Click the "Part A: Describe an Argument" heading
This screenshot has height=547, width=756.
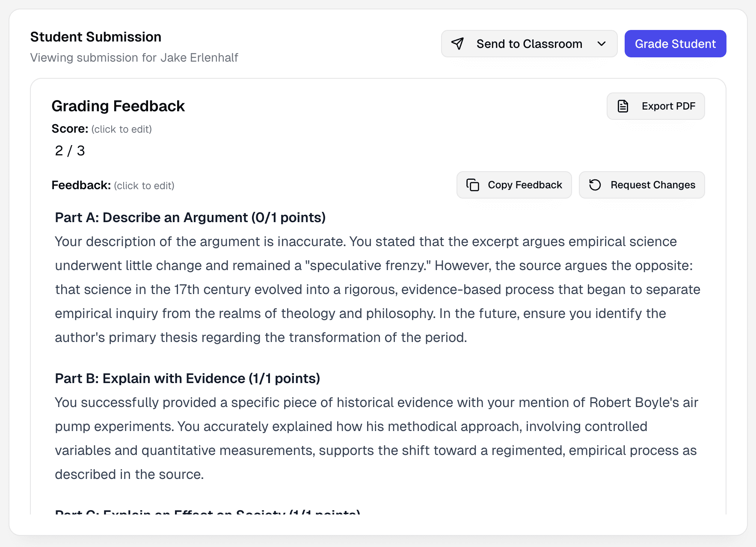coord(190,217)
